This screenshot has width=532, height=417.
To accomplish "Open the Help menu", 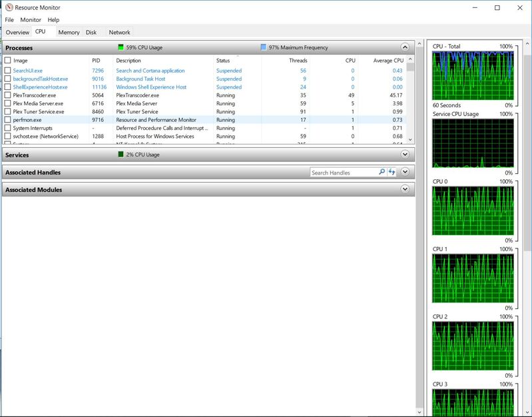I will click(53, 20).
